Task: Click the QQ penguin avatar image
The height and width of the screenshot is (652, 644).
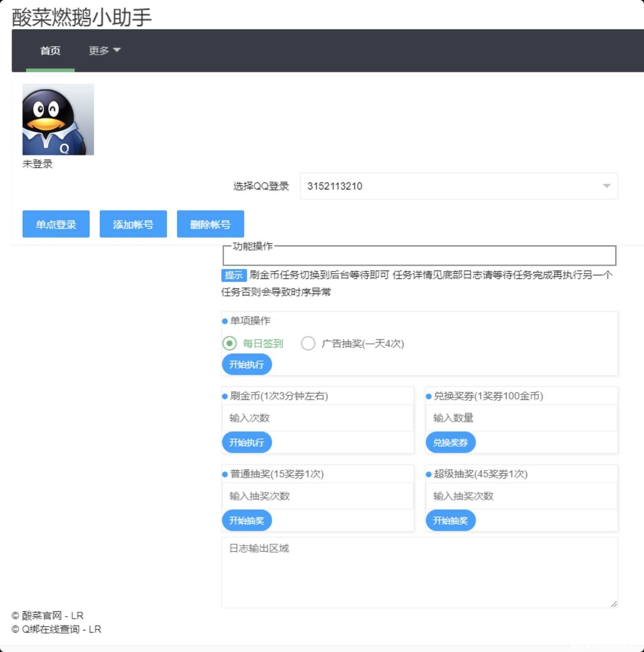Action: 58,119
